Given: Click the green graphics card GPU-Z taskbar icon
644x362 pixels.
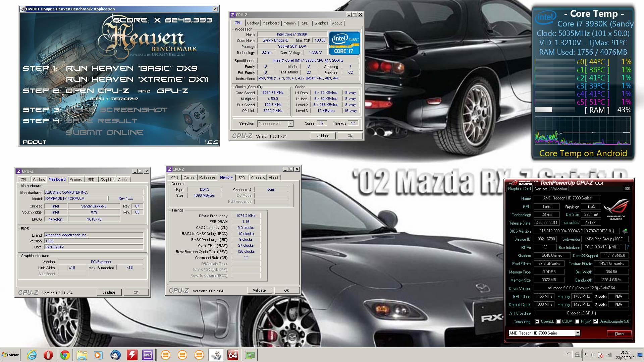Looking at the screenshot, I should point(250,355).
